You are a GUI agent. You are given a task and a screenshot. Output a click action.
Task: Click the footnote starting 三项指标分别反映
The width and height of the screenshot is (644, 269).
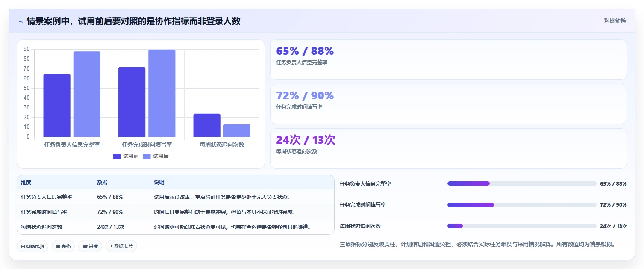[x=477, y=245]
